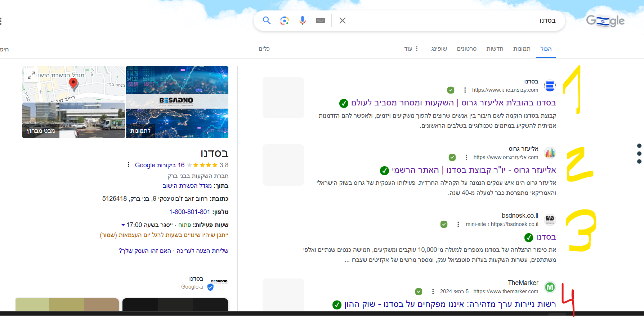Open three-dot menu of bsdnosk.co.il result
Screen dimensions: 644x317
coord(458,224)
